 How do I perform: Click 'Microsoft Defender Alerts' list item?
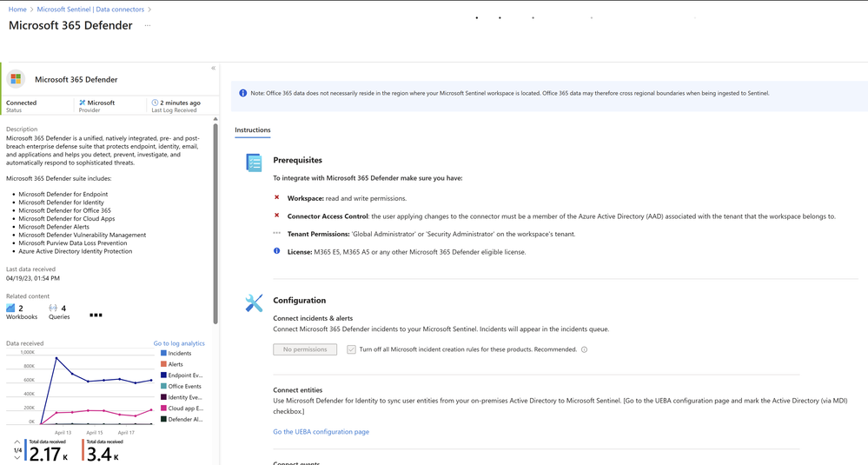click(x=54, y=227)
